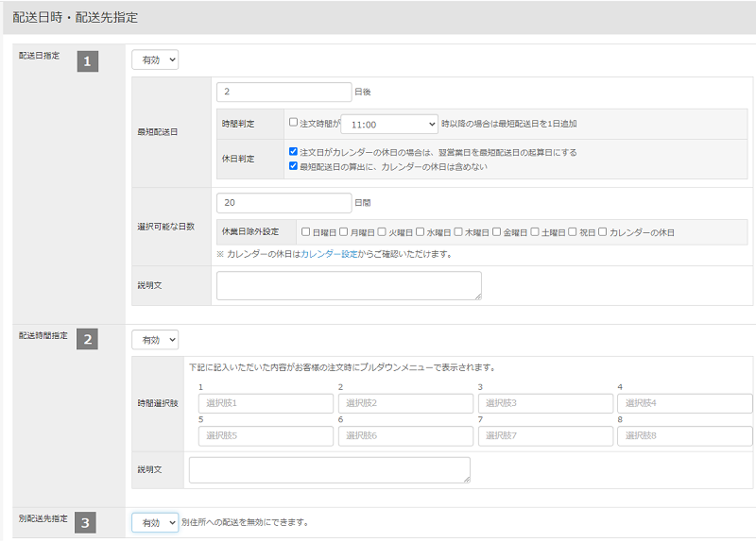Image resolution: width=756 pixels, height=542 pixels.
Task: Check the 祝日 checkbox
Action: coord(573,232)
